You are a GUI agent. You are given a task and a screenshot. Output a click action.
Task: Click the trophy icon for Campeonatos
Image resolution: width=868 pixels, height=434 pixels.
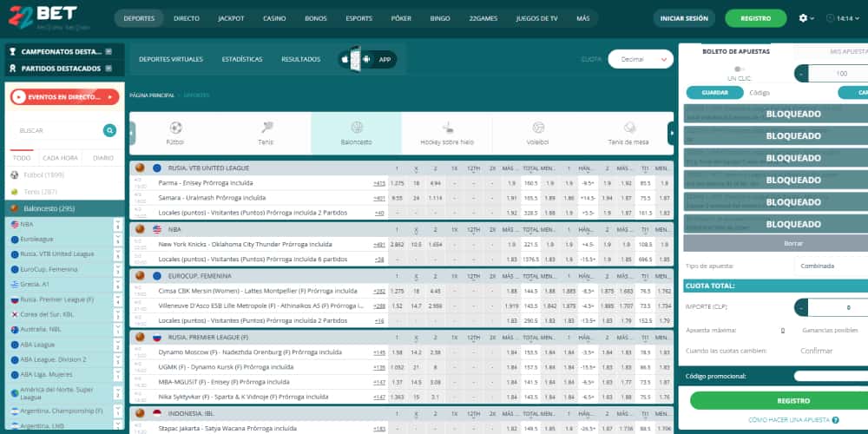[x=13, y=51]
